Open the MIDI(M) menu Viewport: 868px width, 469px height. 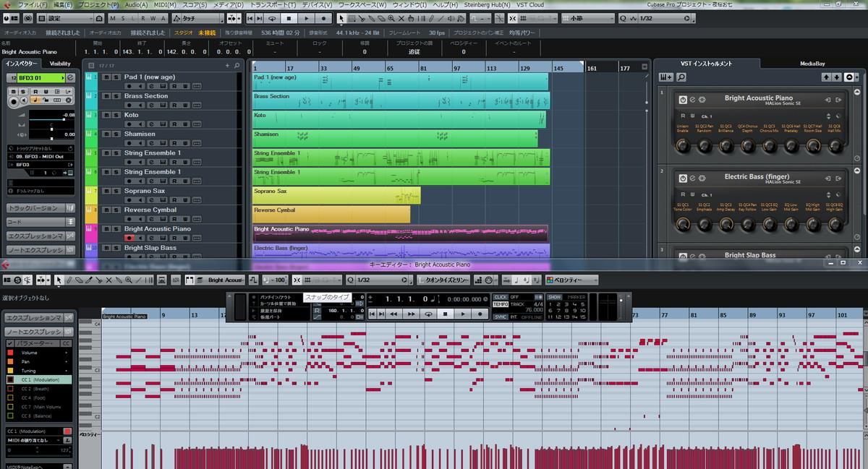165,5
